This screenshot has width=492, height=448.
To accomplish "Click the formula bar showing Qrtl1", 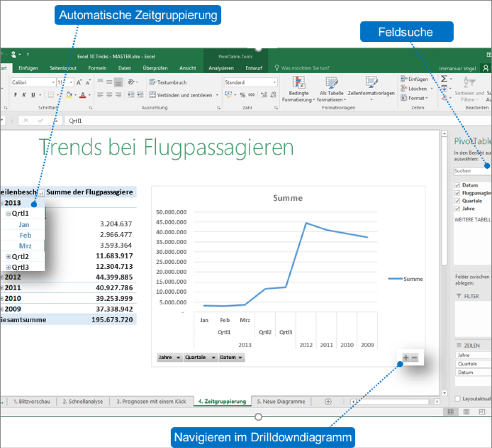I will click(278, 121).
